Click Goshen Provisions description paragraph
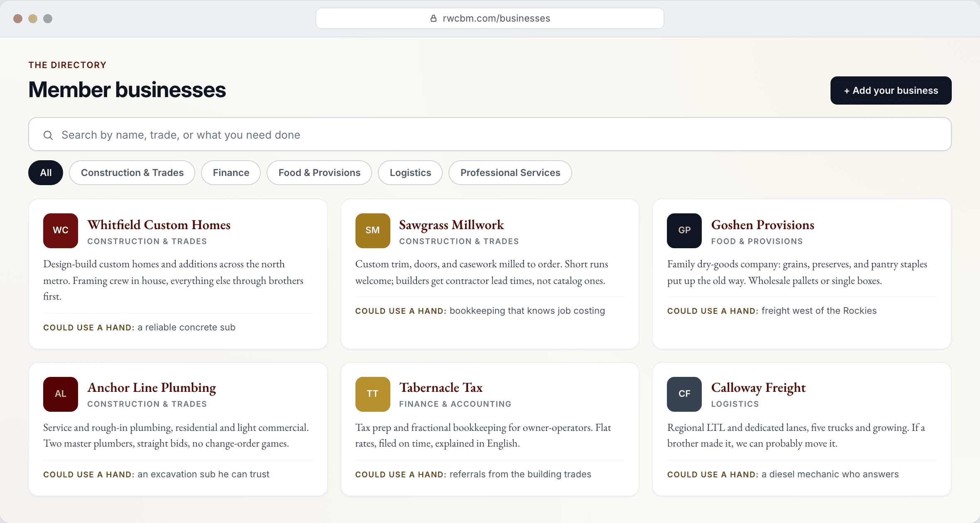 [x=797, y=272]
